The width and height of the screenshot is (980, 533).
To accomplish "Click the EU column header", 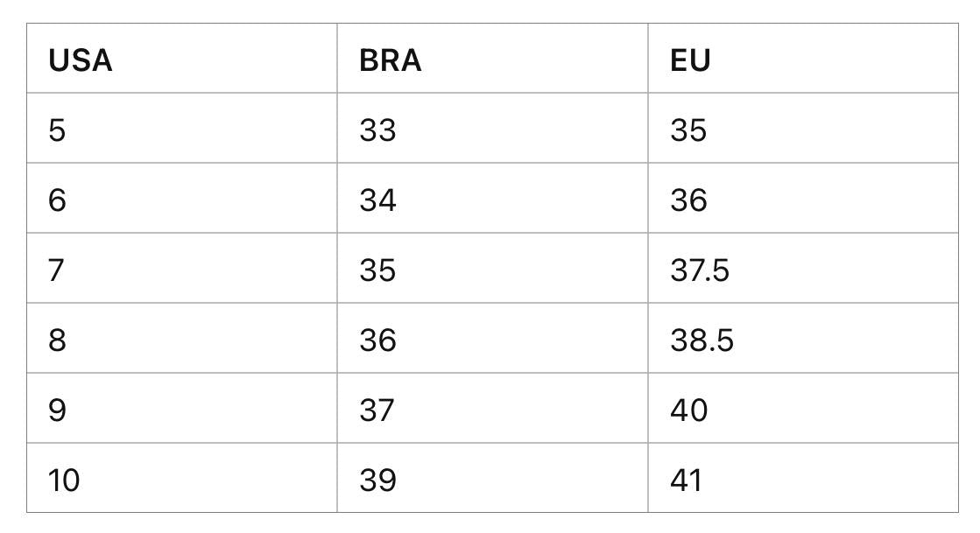I will 690,60.
